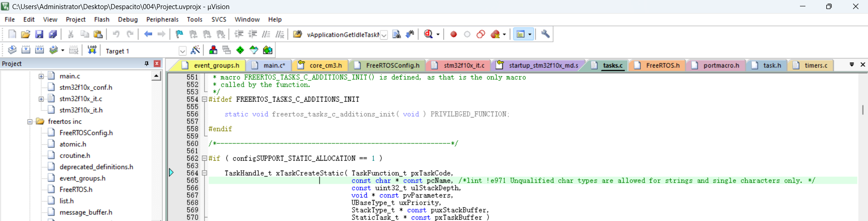
Task: Switch to the portmacro.h editor tab
Action: pyautogui.click(x=715, y=65)
